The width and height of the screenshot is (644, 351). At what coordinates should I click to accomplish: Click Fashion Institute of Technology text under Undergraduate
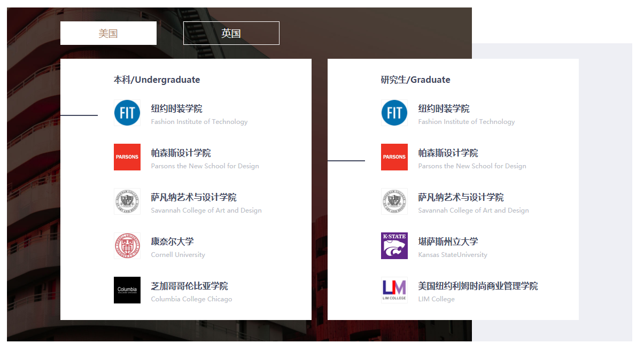coord(199,122)
